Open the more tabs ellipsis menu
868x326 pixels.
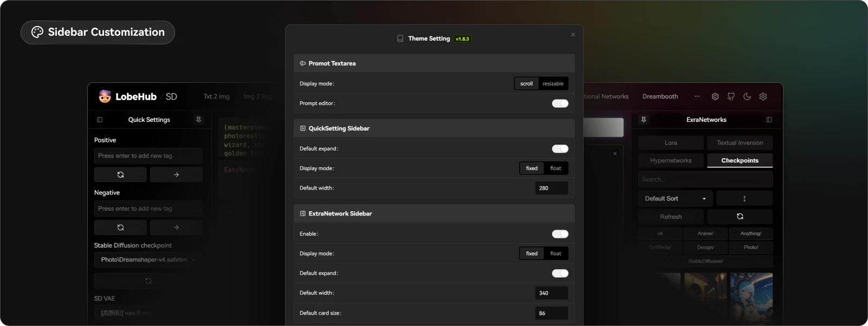pyautogui.click(x=697, y=96)
